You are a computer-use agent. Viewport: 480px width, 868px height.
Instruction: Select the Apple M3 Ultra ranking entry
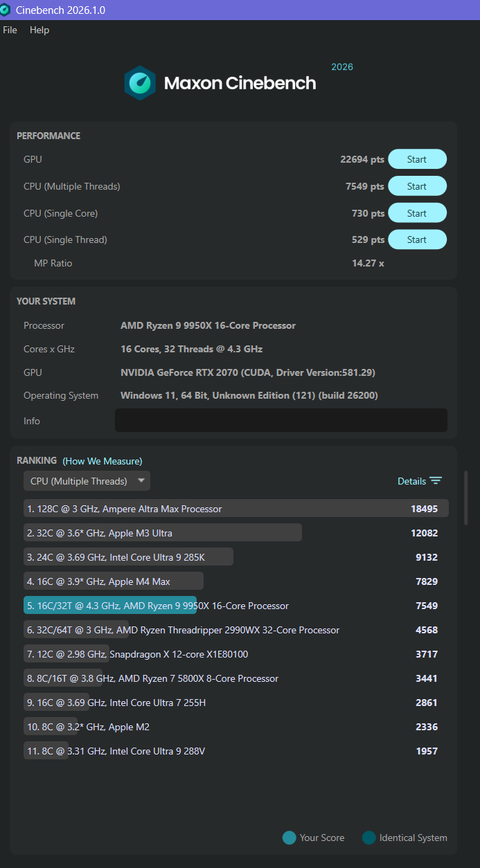coord(163,533)
